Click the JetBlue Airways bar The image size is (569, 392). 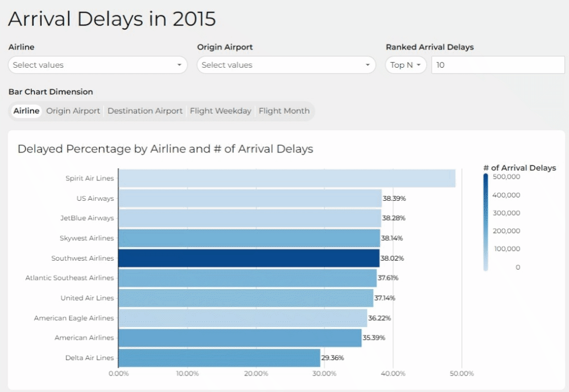click(x=249, y=218)
